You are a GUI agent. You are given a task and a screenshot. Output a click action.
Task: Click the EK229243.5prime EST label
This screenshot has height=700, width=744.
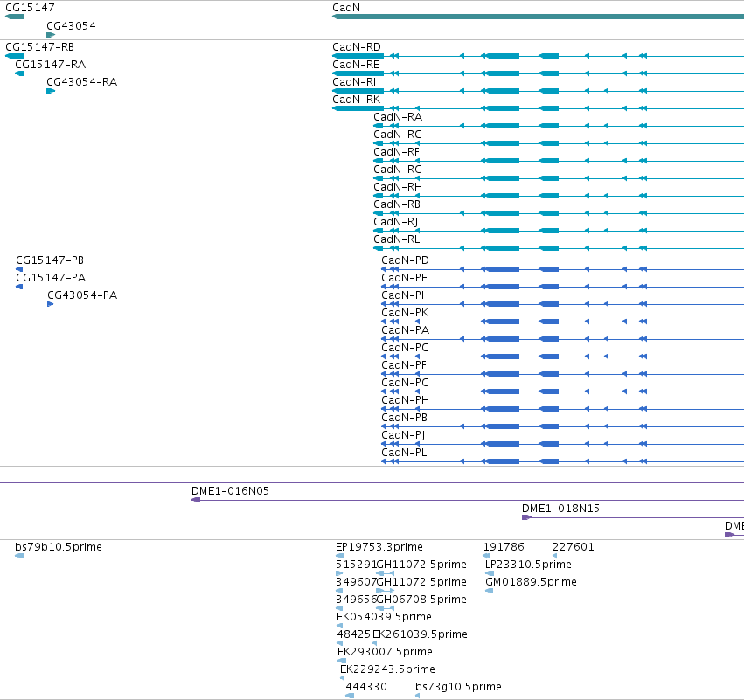point(387,669)
